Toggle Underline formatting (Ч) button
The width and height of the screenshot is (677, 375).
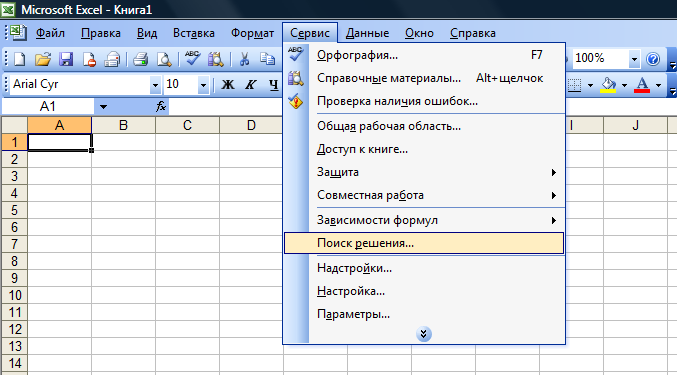coord(273,85)
